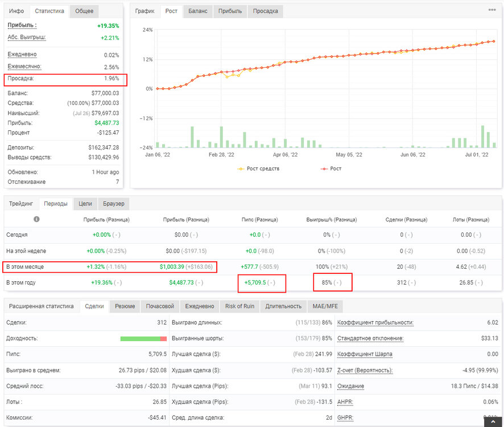Screen dimensions: 504x427
Task: Switch to the Длительность tab
Action: [x=283, y=306]
